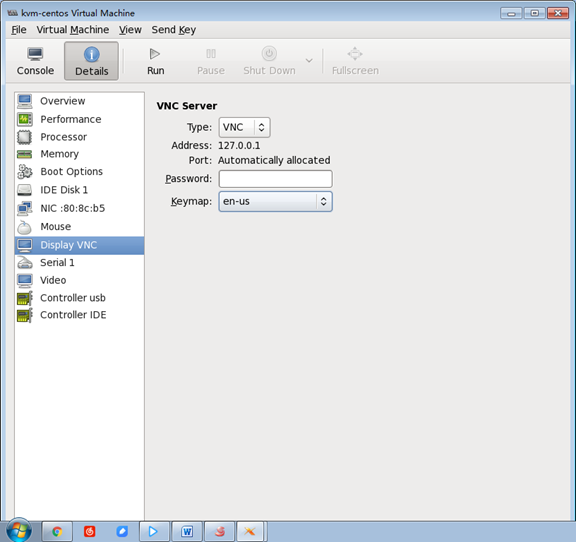Open the Console view

(x=35, y=61)
